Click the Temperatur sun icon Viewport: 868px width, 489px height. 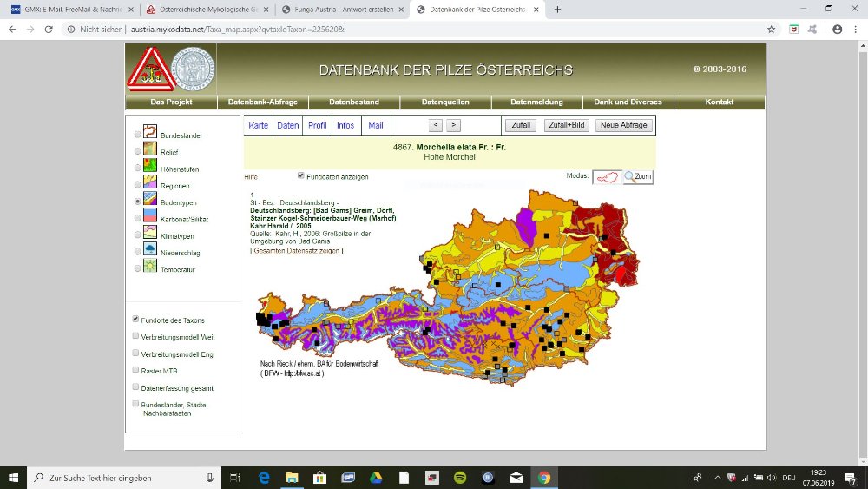(x=150, y=268)
